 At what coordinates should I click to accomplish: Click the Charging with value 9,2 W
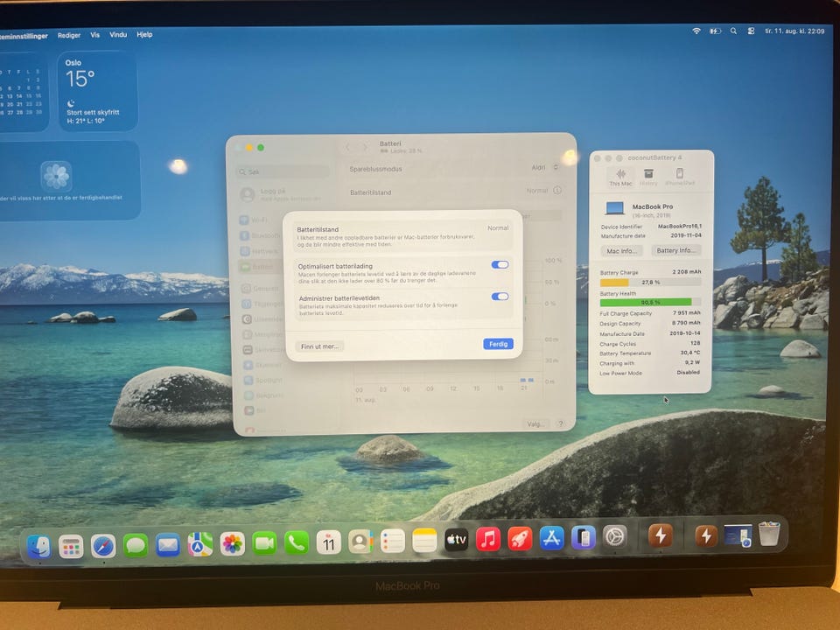pos(693,362)
